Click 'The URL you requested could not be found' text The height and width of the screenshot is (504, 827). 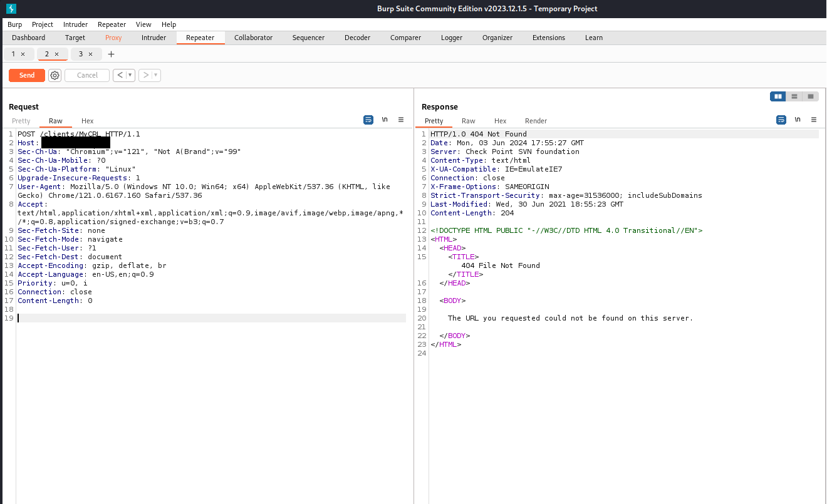[571, 318]
